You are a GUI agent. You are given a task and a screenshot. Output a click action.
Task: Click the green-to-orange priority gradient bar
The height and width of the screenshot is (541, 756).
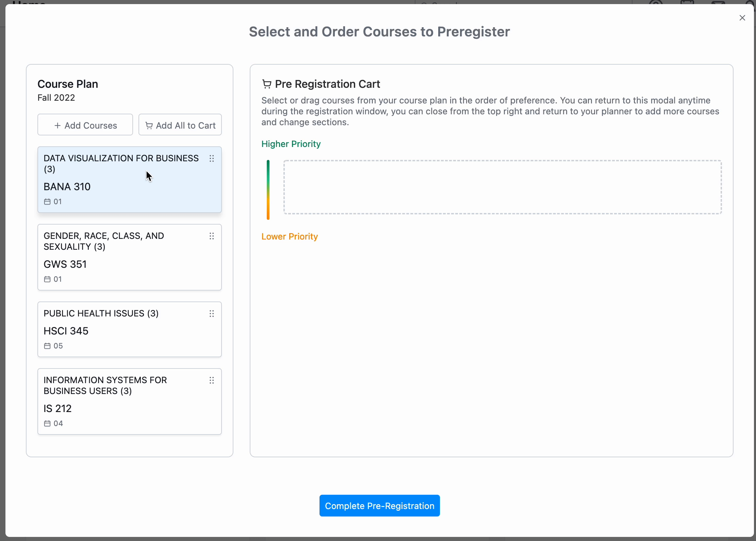click(x=268, y=190)
